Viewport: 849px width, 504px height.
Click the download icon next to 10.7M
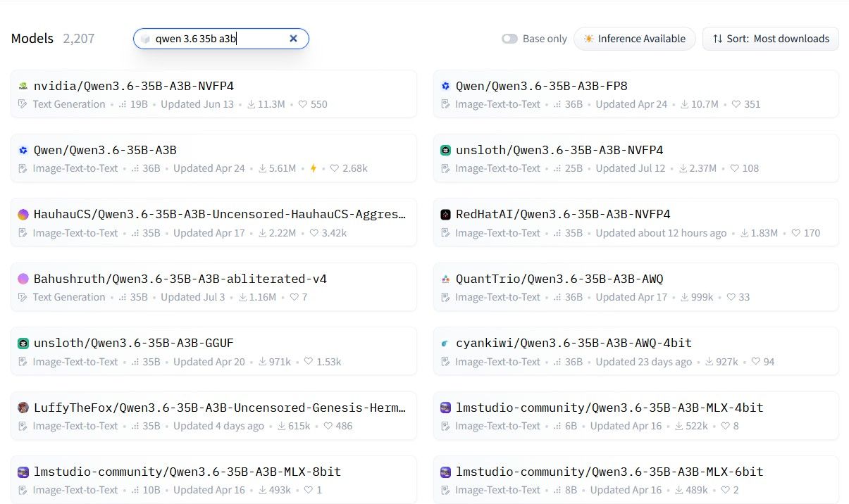coord(686,104)
